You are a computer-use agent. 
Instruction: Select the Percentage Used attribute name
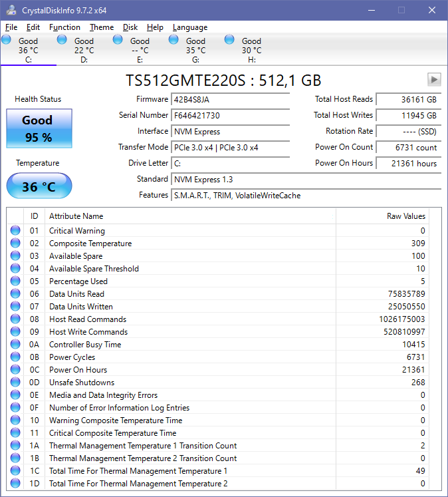point(78,281)
